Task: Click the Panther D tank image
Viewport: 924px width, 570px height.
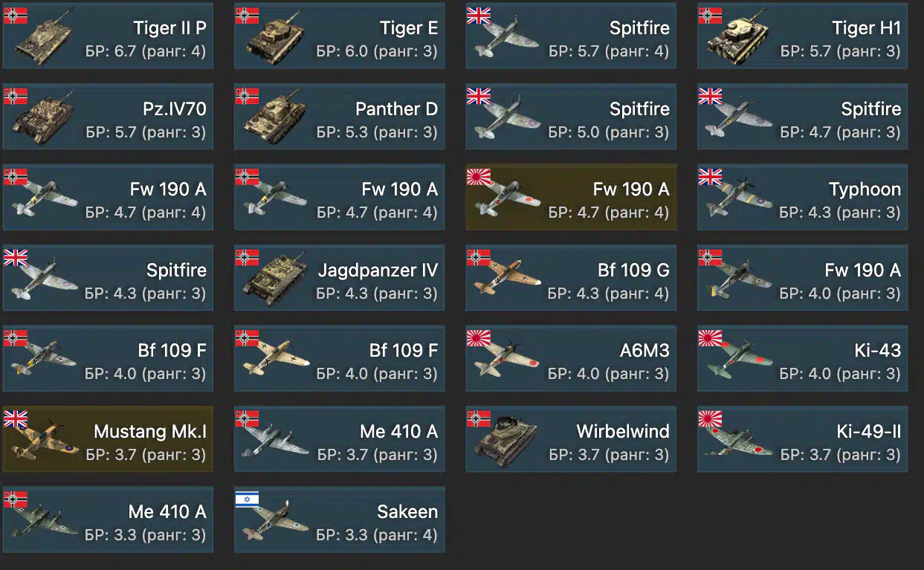Action: (276, 119)
